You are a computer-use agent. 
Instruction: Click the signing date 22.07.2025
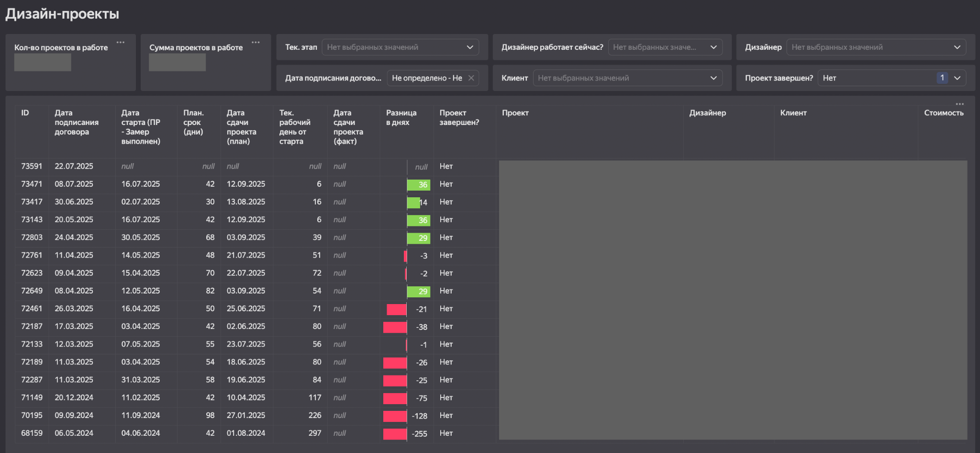point(74,167)
